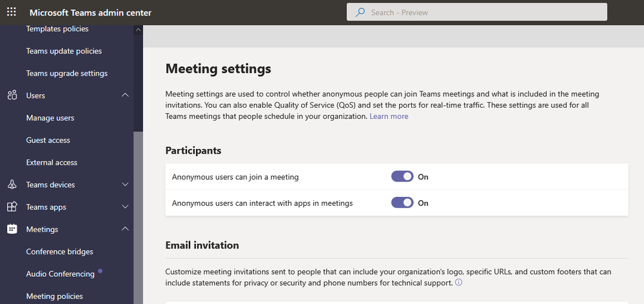Open Manage users page
644x304 pixels.
(50, 118)
